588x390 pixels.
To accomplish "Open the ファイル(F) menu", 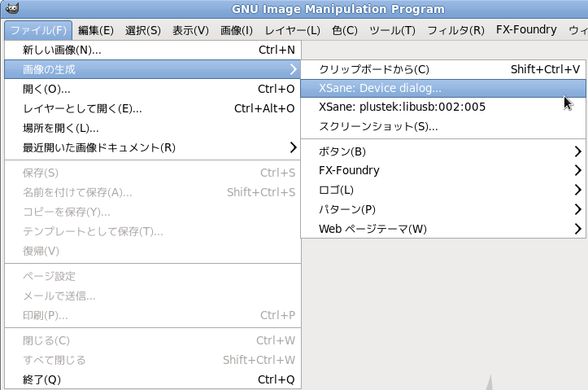I will click(x=38, y=30).
